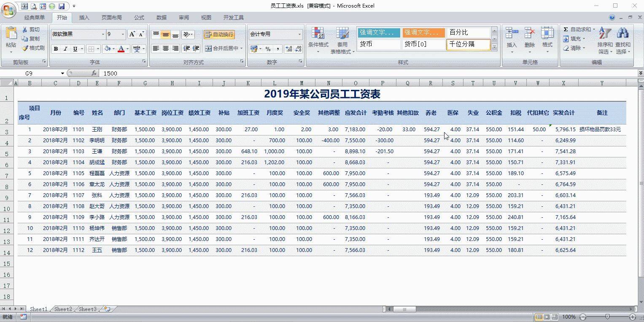
Task: Click the Paste (粘贴) clipboard icon
Action: 11,33
